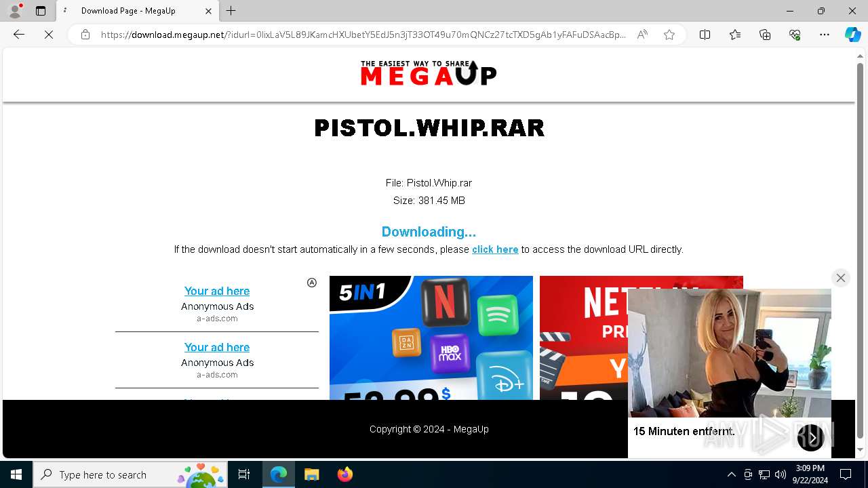Viewport: 868px width, 488px height.
Task: Go back using the browser back arrow
Action: pyautogui.click(x=19, y=35)
